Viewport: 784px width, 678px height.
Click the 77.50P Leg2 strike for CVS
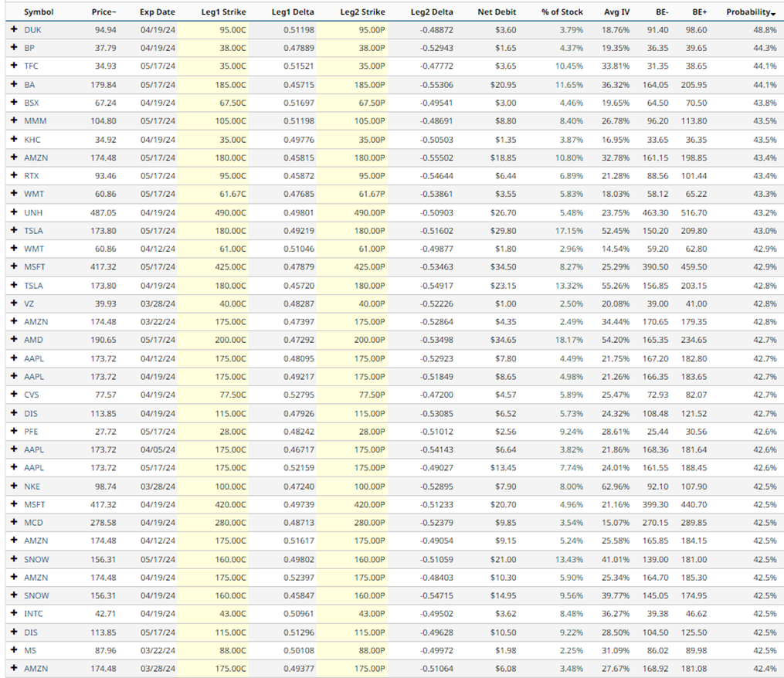(x=372, y=395)
